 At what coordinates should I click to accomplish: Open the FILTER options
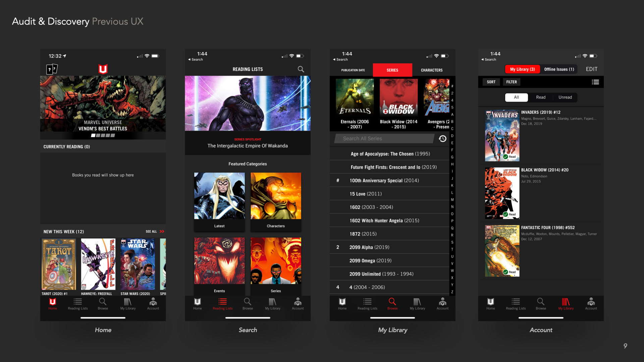[511, 82]
